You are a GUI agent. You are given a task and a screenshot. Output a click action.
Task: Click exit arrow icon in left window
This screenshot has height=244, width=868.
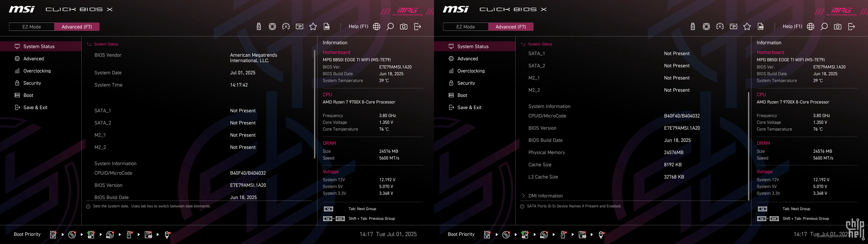pyautogui.click(x=417, y=27)
